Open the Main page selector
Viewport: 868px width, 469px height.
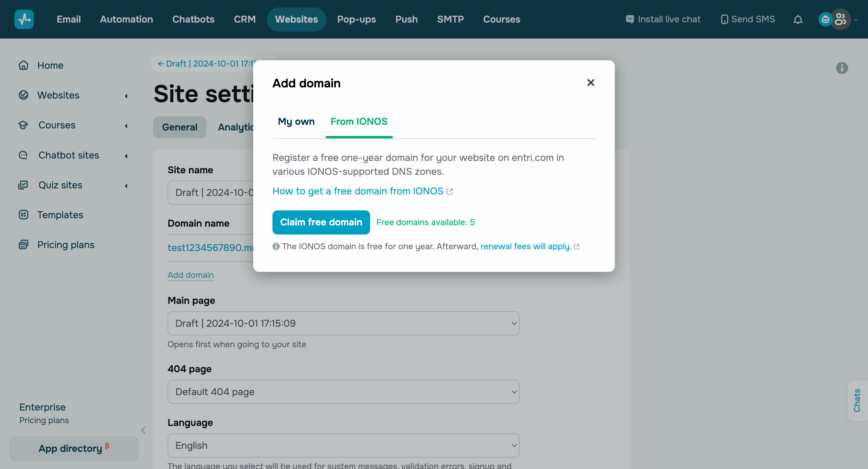point(343,323)
